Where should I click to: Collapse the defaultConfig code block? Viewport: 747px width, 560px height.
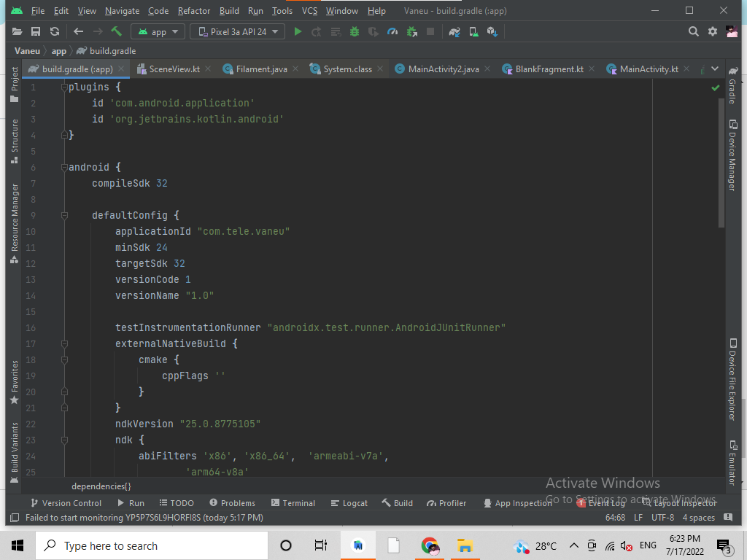point(64,214)
